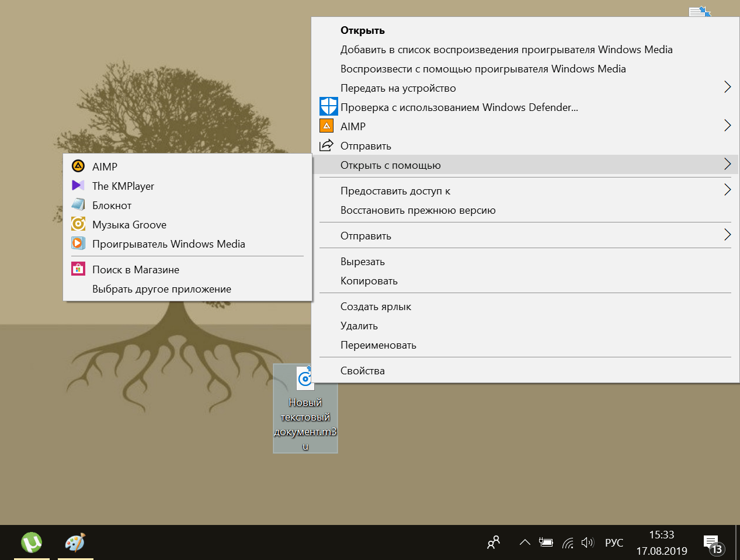Screen dimensions: 740x560
Task: Open the network tray icon
Action: point(568,543)
